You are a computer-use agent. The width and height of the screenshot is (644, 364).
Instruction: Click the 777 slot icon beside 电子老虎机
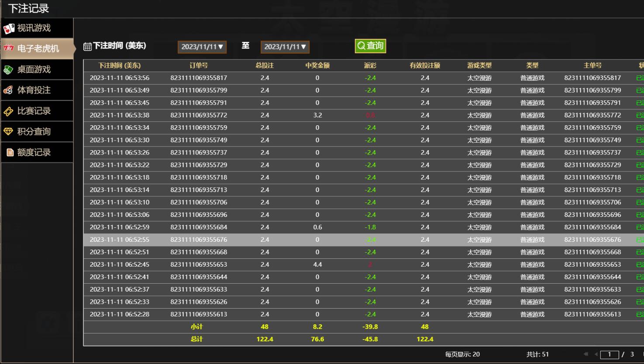[x=8, y=48]
